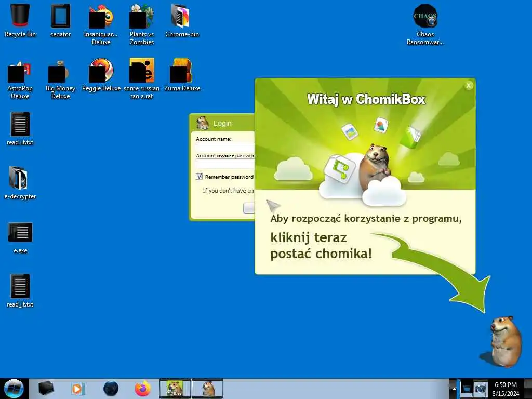532x399 pixels.
Task: Open the Plants vs Zombies shortcut
Action: pos(141,24)
